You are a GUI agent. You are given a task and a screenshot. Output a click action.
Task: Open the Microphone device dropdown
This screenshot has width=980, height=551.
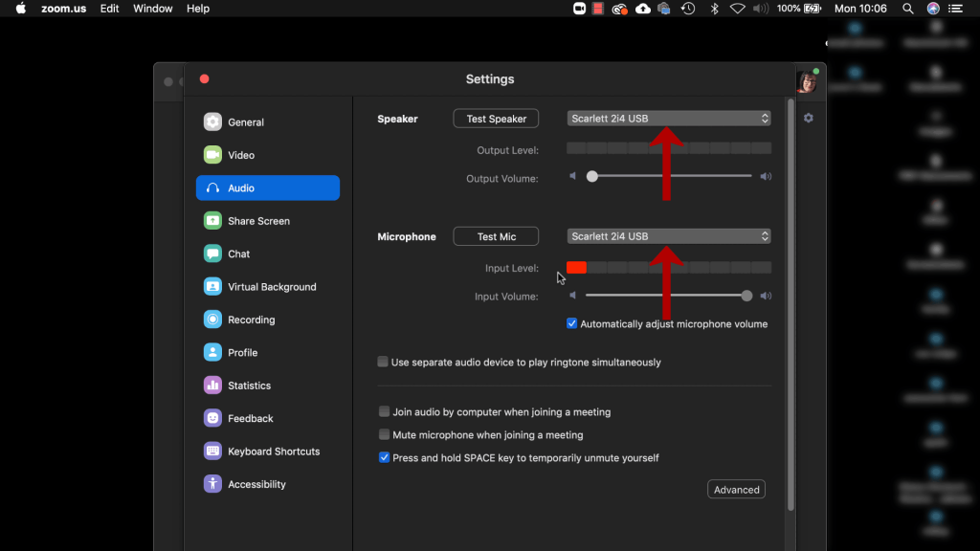[668, 236]
